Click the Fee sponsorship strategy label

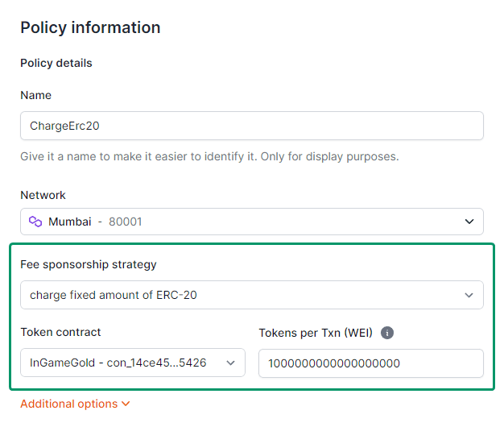point(89,264)
